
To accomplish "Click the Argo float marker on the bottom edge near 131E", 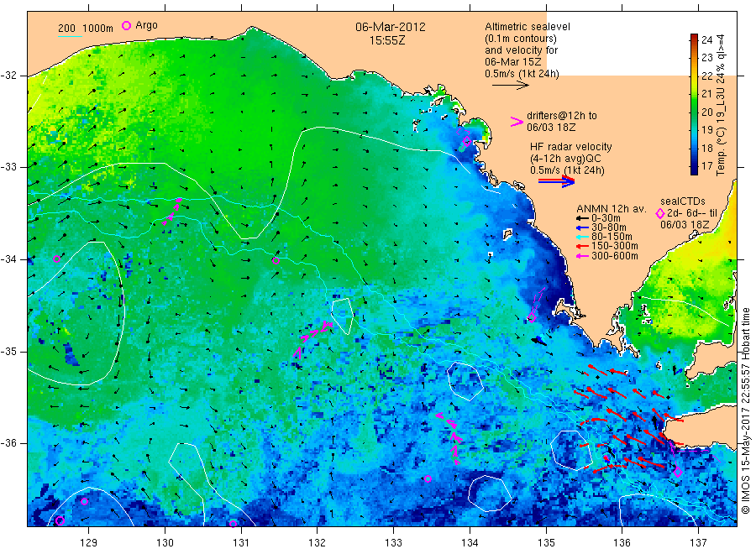I will click(x=233, y=524).
